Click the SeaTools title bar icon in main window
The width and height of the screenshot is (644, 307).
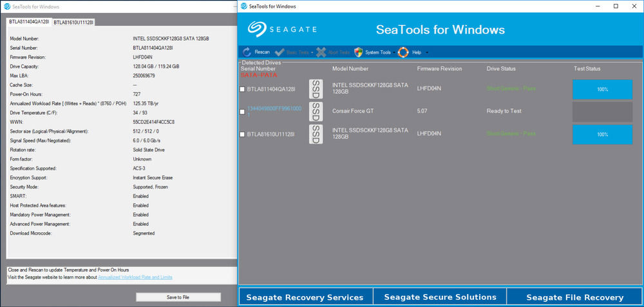[x=244, y=6]
